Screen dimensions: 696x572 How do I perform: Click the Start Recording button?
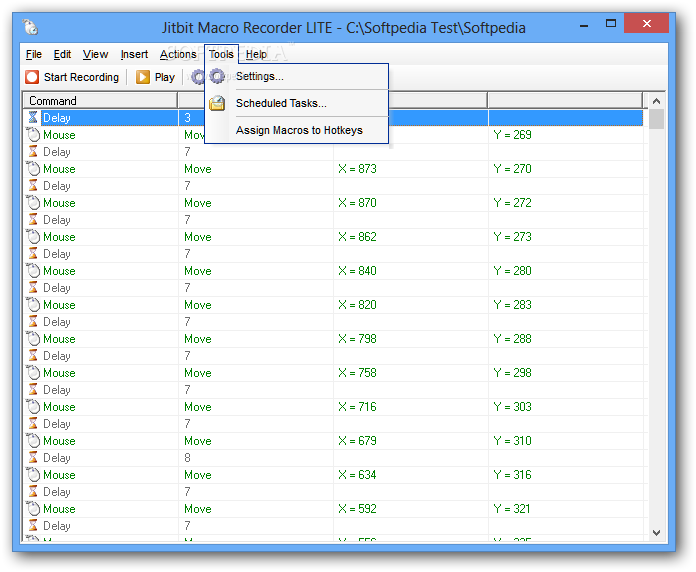72,77
